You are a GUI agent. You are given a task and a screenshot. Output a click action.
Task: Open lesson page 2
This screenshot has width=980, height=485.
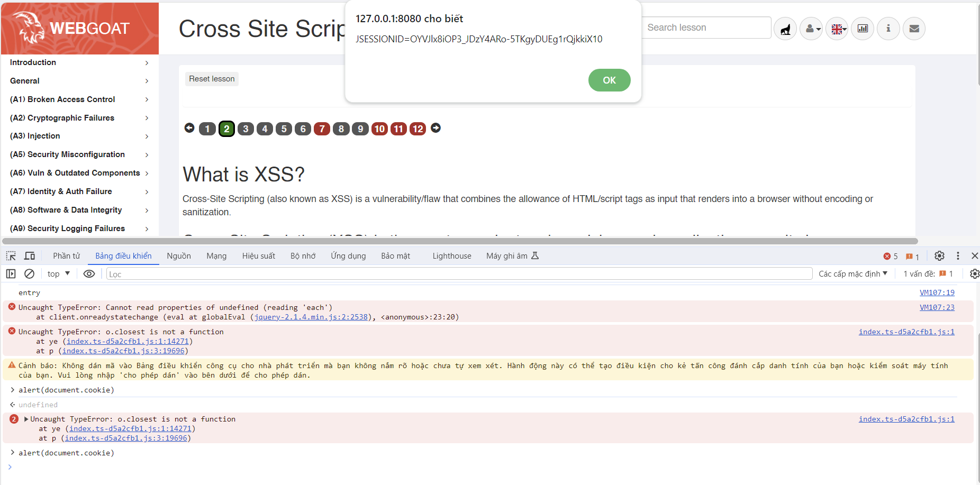click(226, 129)
